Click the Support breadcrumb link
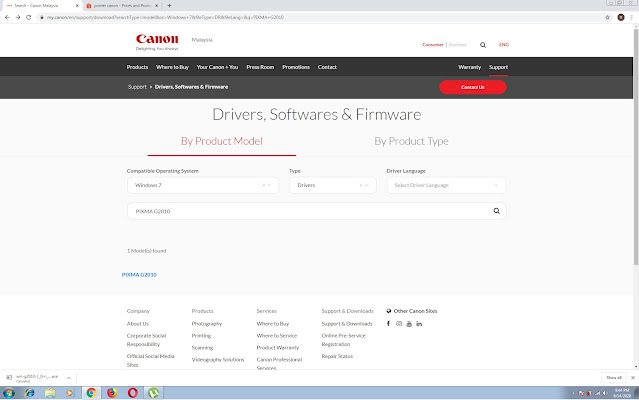Viewport: 639px width, 400px height. [x=137, y=87]
